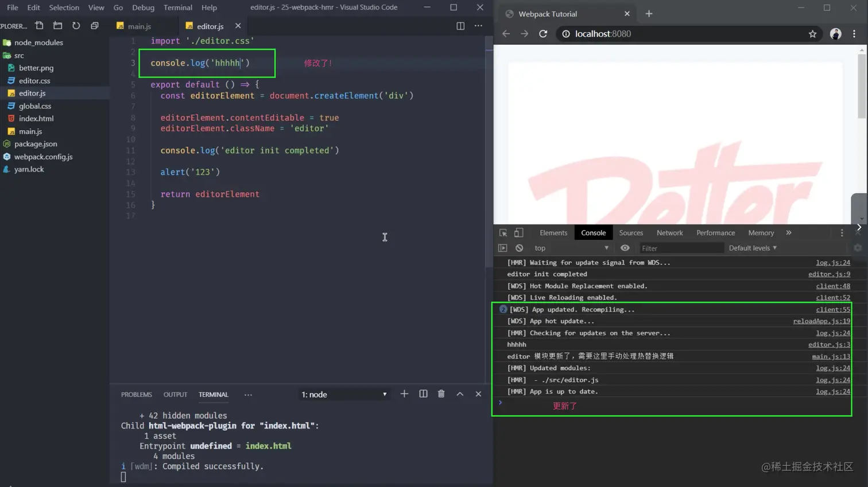Image resolution: width=868 pixels, height=487 pixels.
Task: Open a new Chrome tab
Action: [x=649, y=14]
